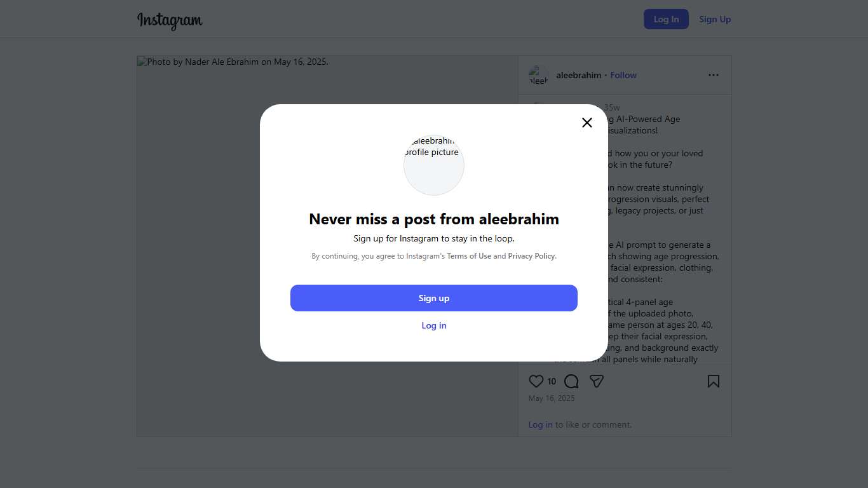Open the Terms of Use link
868x488 pixels.
tap(469, 256)
